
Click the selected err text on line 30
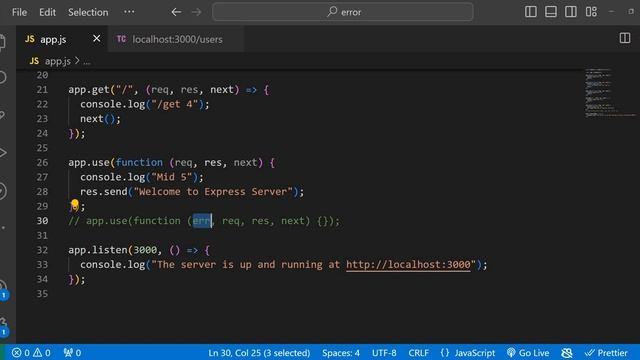pos(202,221)
